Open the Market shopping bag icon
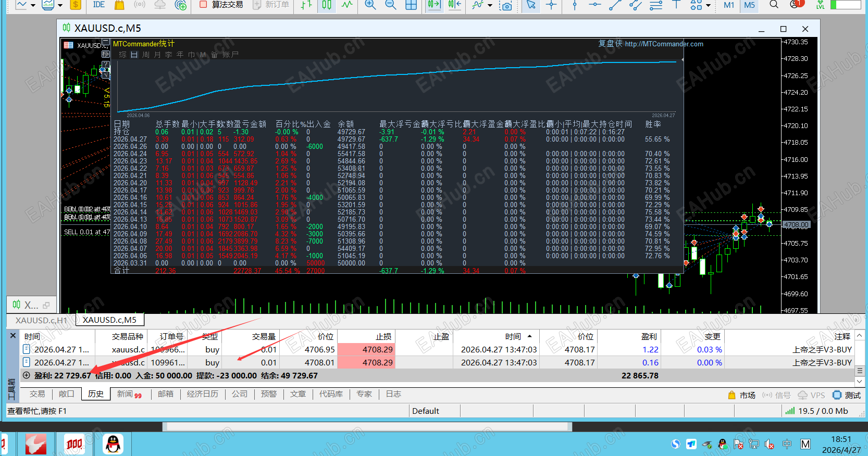868x456 pixels. click(119, 5)
